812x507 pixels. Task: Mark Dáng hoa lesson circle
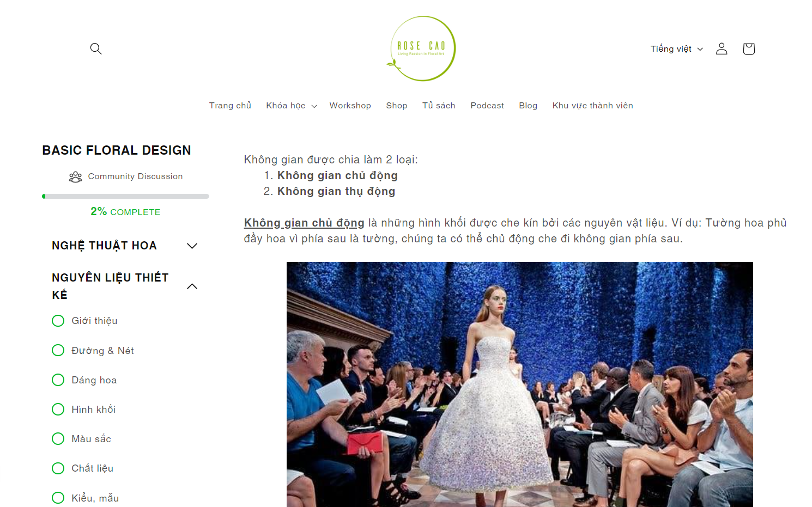tap(58, 380)
